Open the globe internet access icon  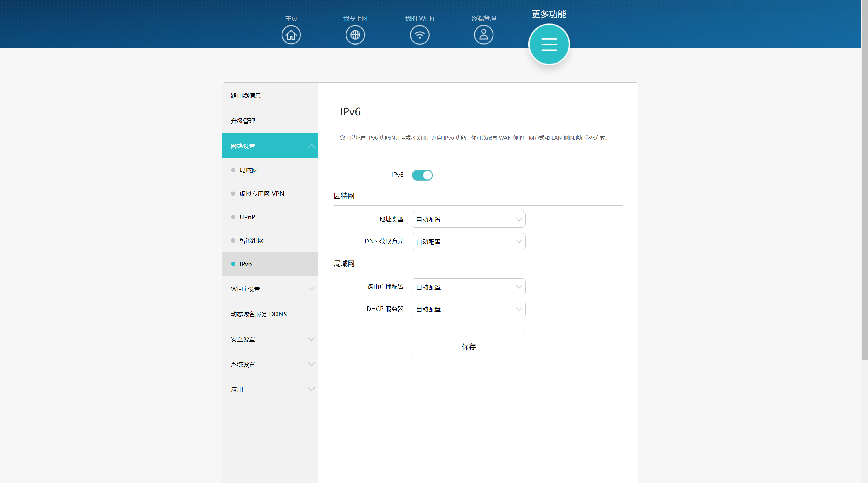coord(355,35)
